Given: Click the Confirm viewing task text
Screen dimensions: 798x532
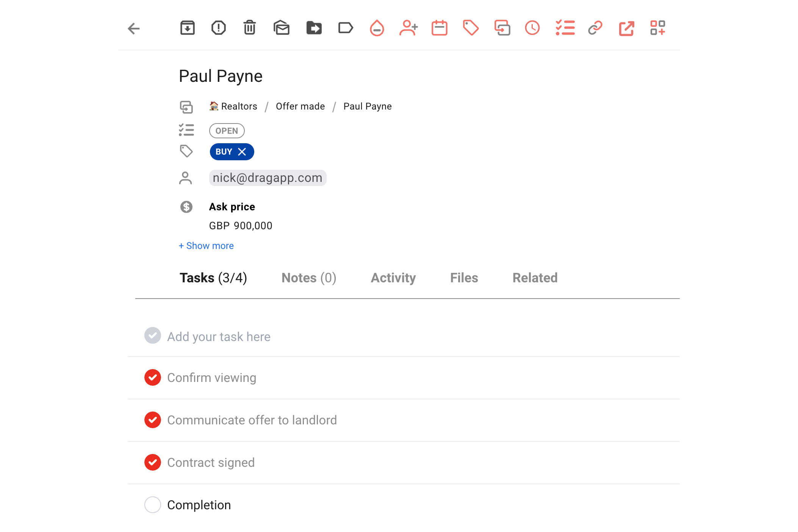Looking at the screenshot, I should 212,378.
